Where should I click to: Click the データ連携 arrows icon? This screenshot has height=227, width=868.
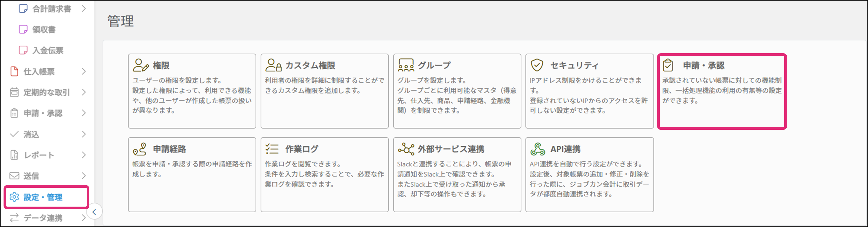tap(14, 218)
